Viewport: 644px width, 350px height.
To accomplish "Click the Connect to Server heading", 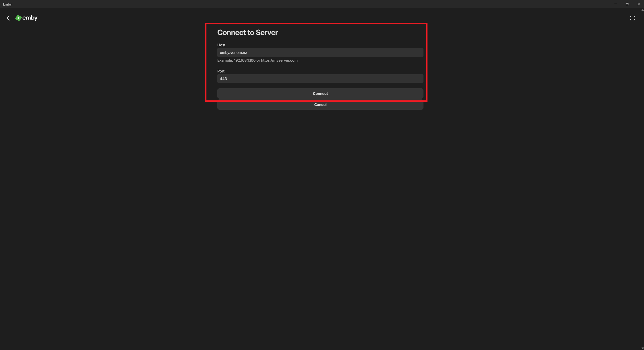I will pos(247,32).
